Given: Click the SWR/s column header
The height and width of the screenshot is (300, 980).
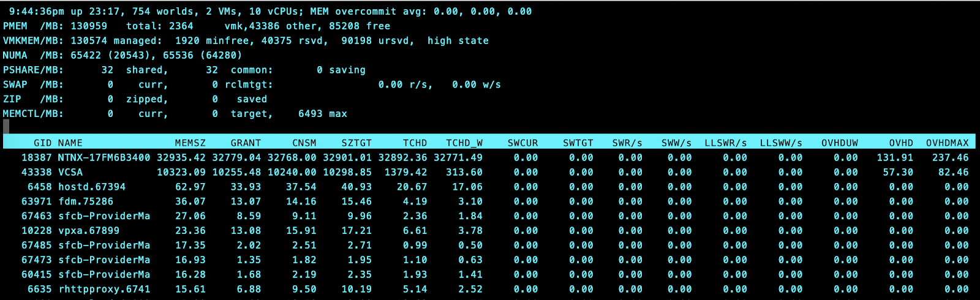Looking at the screenshot, I should click(x=627, y=143).
